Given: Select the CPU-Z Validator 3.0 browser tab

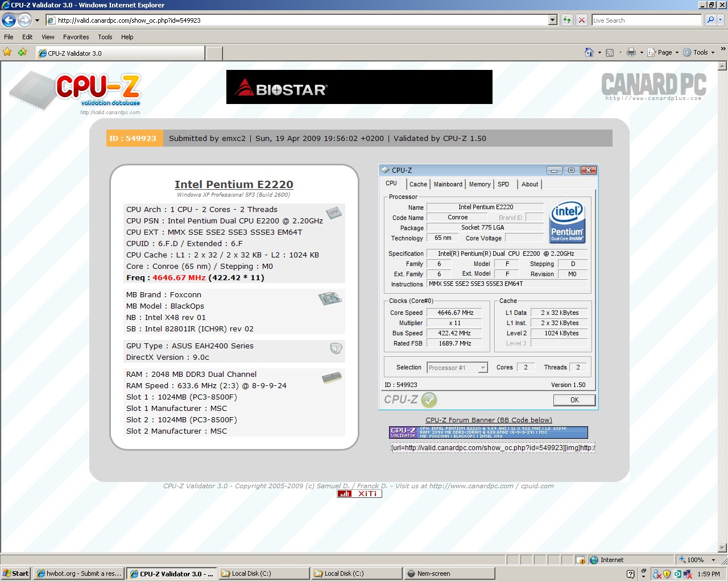Looking at the screenshot, I should click(119, 53).
